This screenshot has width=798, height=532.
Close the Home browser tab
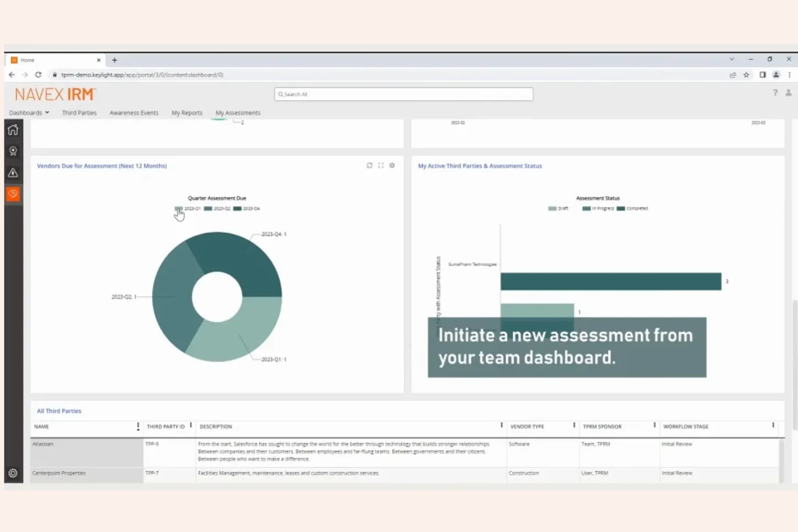coord(99,60)
